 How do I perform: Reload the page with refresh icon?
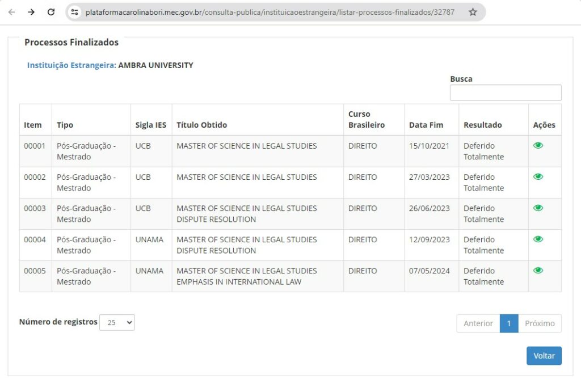click(x=51, y=12)
